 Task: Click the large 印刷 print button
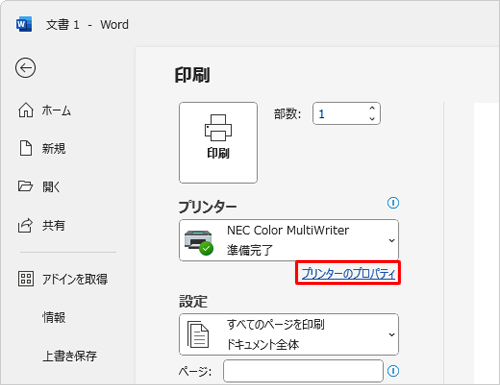(x=218, y=143)
